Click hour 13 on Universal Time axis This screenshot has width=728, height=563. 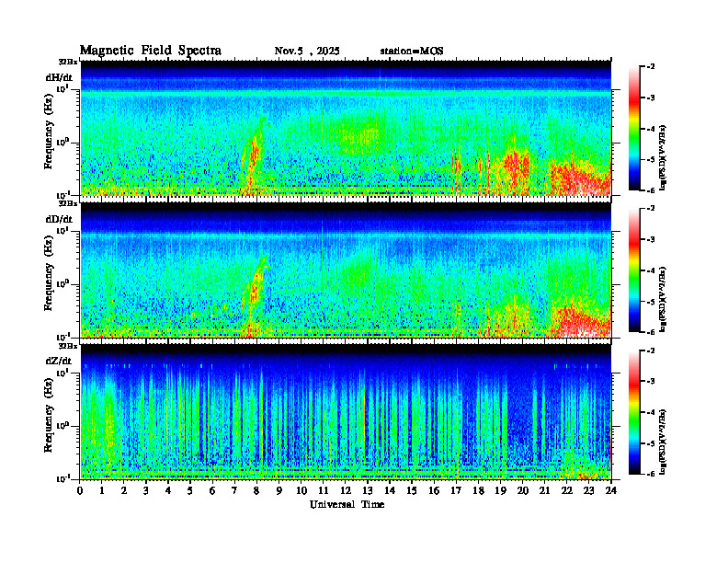[x=368, y=490]
